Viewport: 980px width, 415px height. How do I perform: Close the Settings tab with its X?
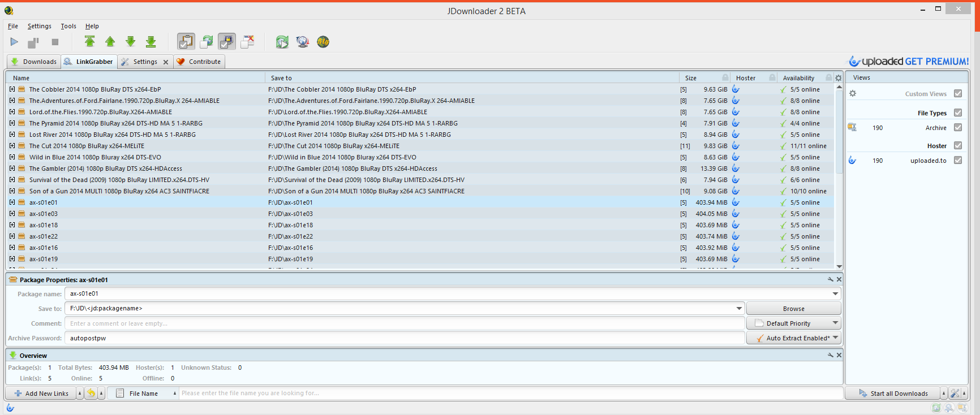[x=166, y=62]
